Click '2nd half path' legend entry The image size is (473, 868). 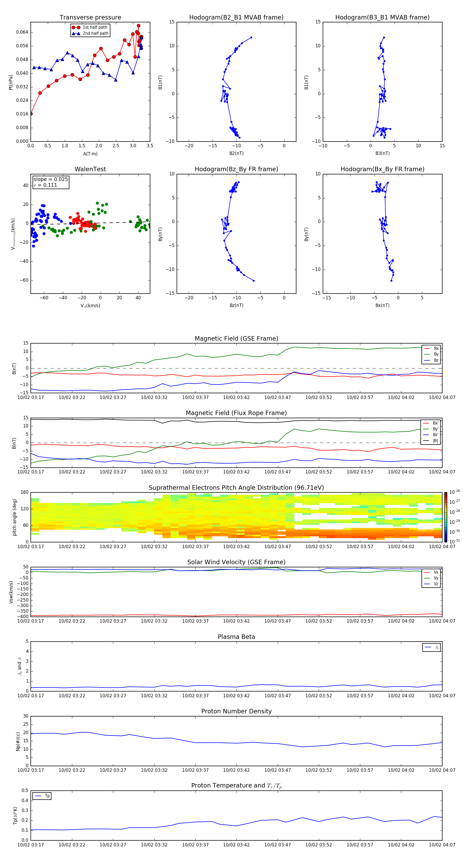click(x=90, y=33)
